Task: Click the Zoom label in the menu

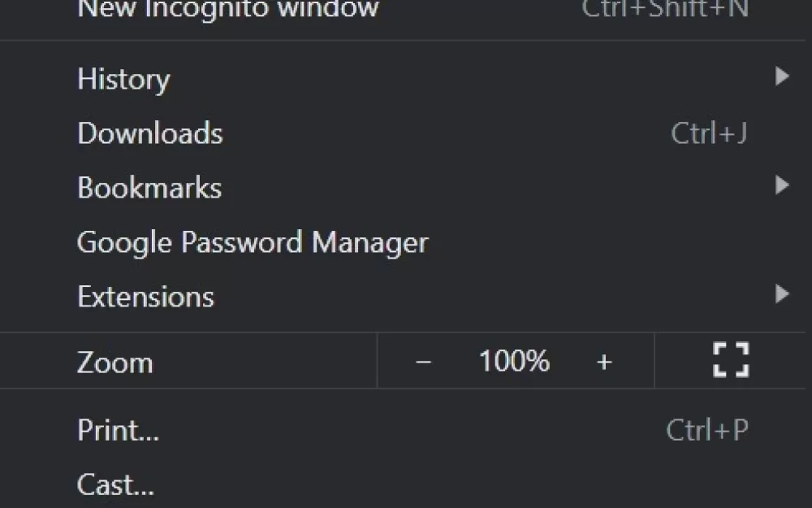Action: pyautogui.click(x=115, y=363)
